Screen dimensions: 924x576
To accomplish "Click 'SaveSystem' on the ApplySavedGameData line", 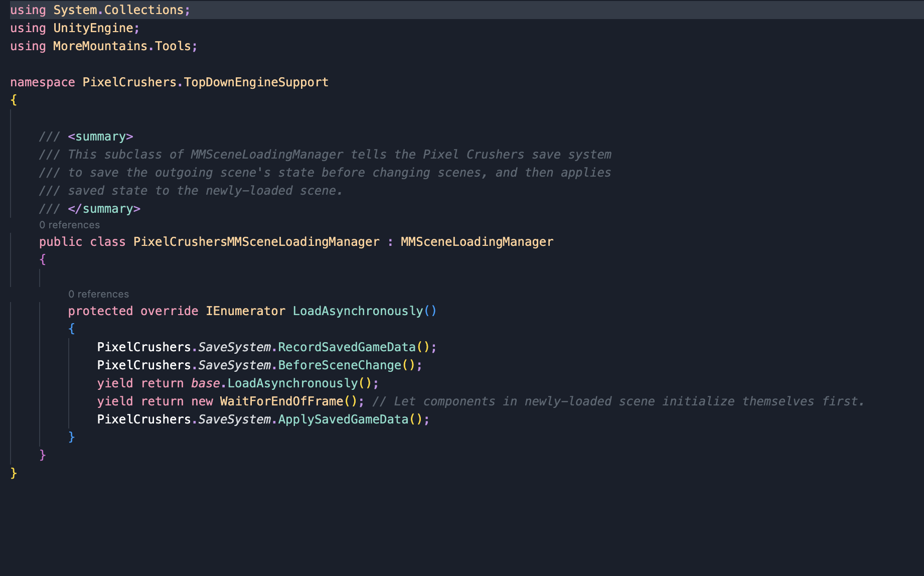I will tap(235, 419).
